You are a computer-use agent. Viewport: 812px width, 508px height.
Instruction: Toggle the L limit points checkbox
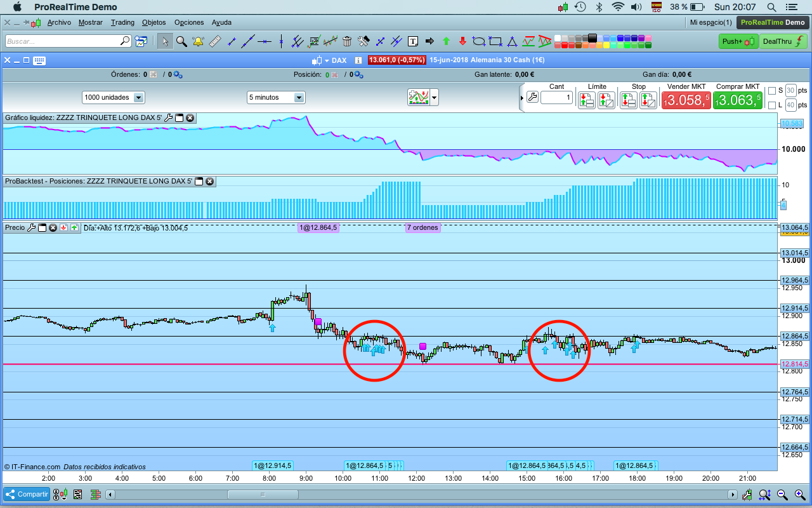coord(771,105)
